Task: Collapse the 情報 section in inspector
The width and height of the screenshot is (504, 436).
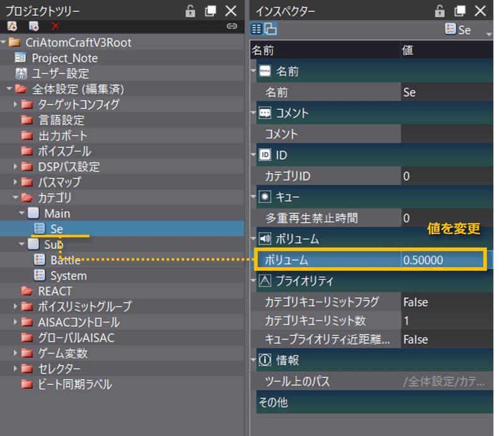Action: click(253, 360)
